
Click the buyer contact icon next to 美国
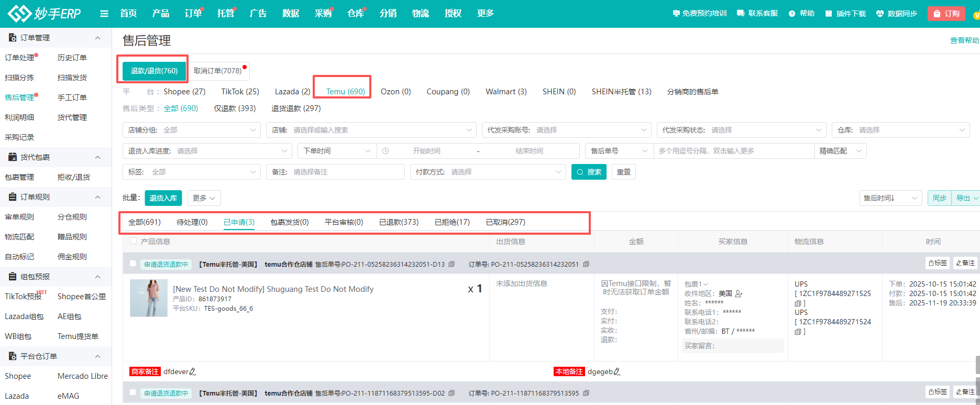tap(739, 293)
